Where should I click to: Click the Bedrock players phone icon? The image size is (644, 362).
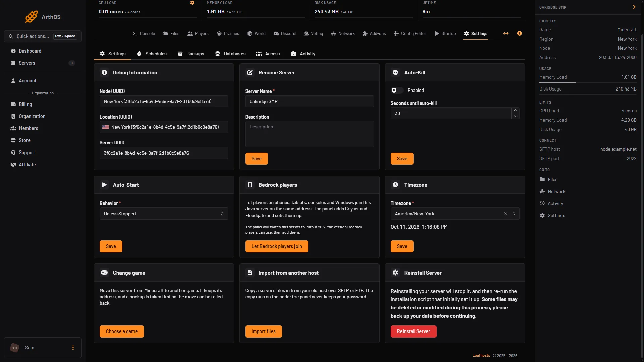tap(250, 185)
